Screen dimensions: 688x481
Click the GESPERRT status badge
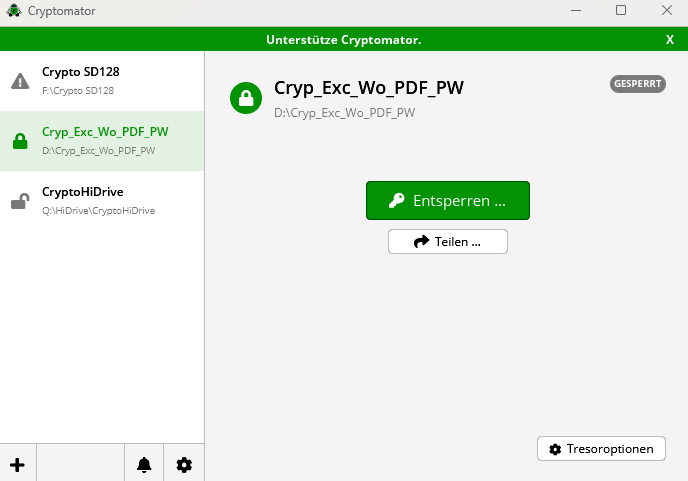(637, 84)
